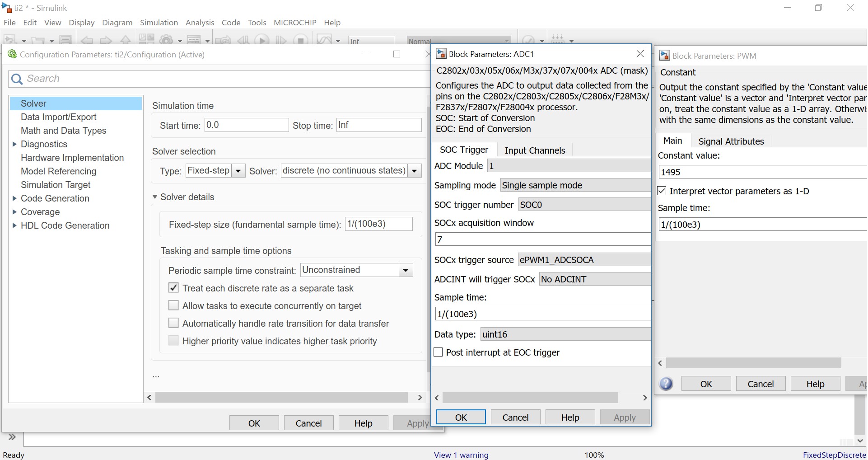Click the Run simulation play icon
Image resolution: width=868 pixels, height=460 pixels.
coord(262,40)
